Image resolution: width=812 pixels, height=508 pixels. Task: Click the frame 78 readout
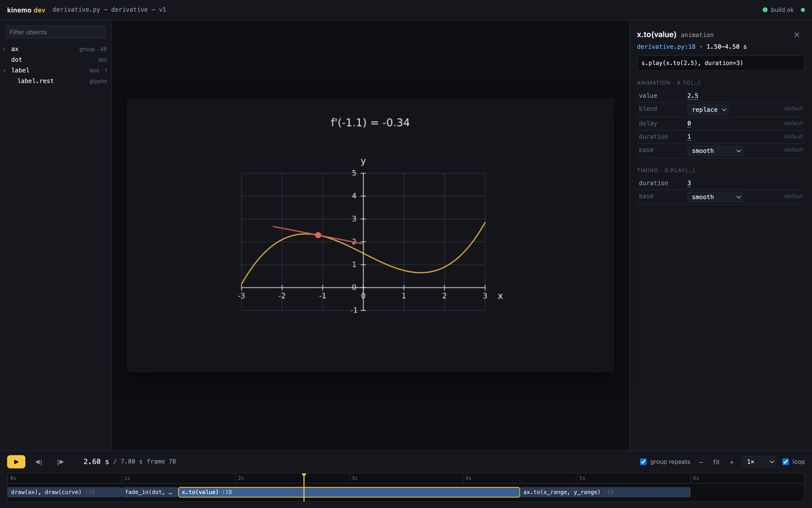pos(161,462)
